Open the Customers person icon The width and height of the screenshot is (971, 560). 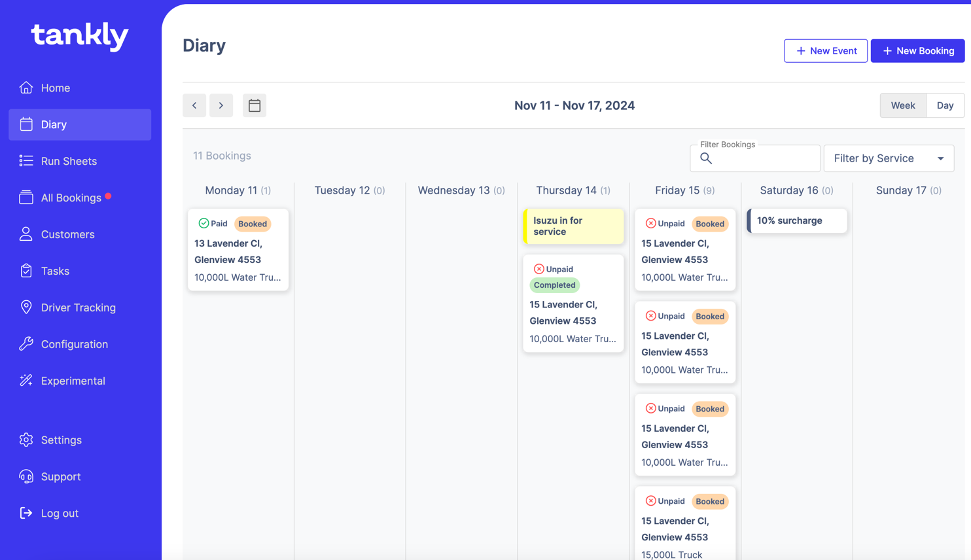pyautogui.click(x=26, y=234)
